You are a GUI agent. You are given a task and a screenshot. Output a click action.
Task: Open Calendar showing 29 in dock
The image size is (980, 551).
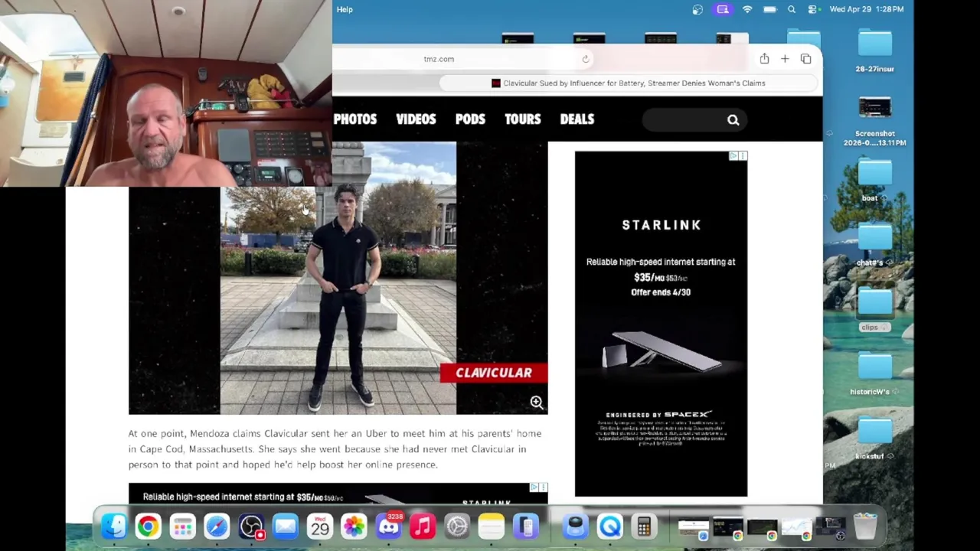320,527
